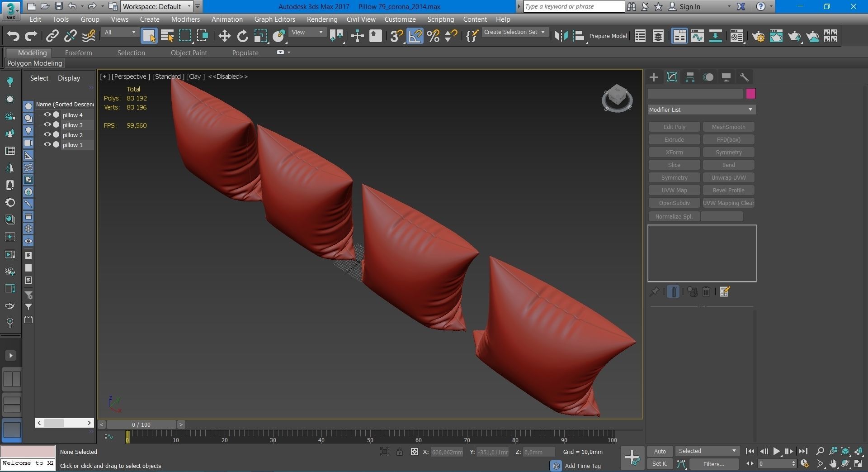Expand the Workspace Default dropdown

pyautogui.click(x=157, y=6)
